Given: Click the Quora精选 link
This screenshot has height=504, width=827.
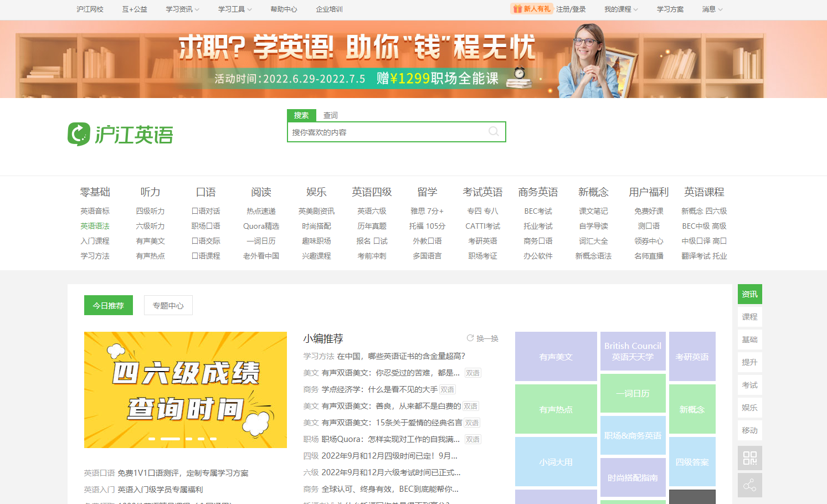Looking at the screenshot, I should (x=261, y=226).
